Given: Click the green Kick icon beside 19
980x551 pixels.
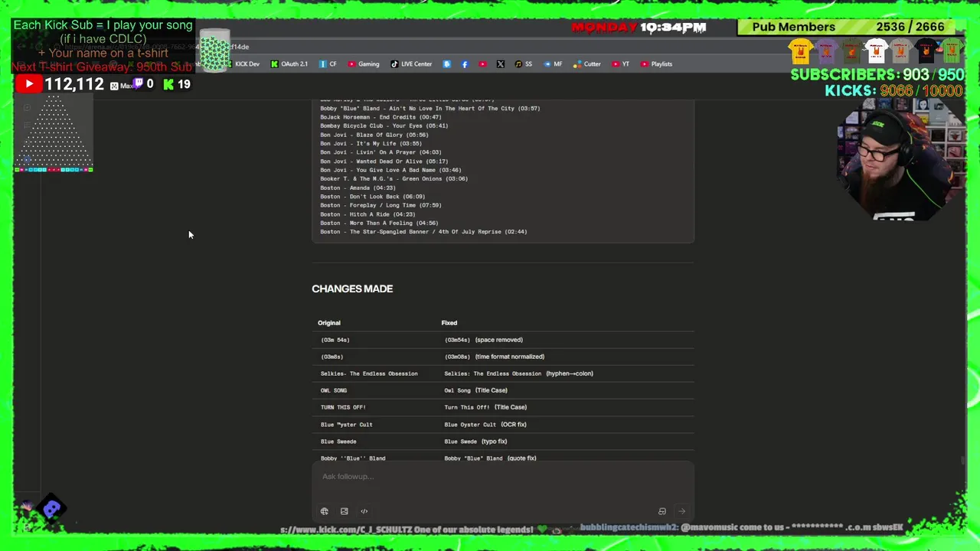Looking at the screenshot, I should pyautogui.click(x=168, y=84).
